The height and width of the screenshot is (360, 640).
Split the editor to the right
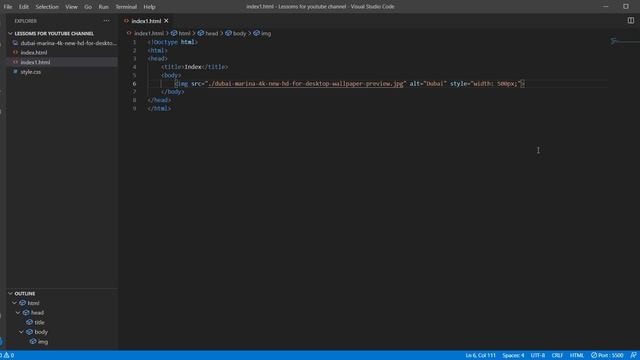[x=631, y=20]
